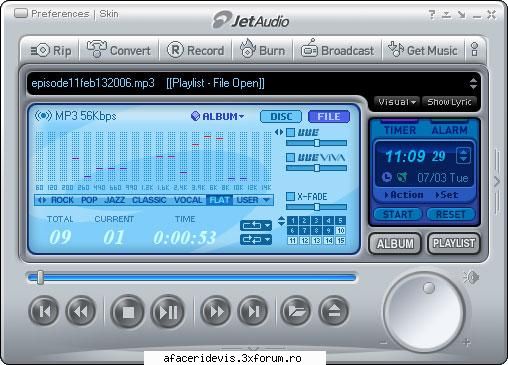
Task: Click the BBE level slider
Action: (316, 143)
